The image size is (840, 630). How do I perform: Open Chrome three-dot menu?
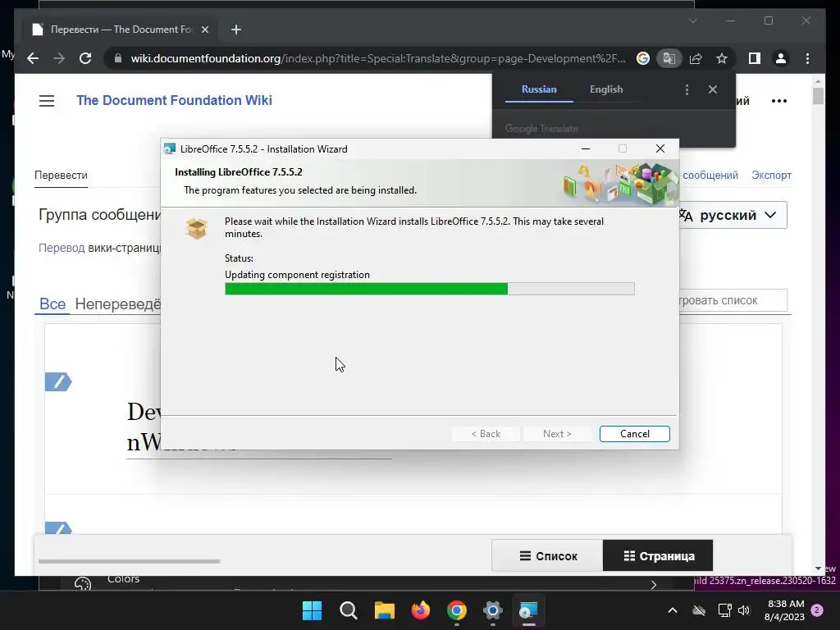tap(807, 58)
